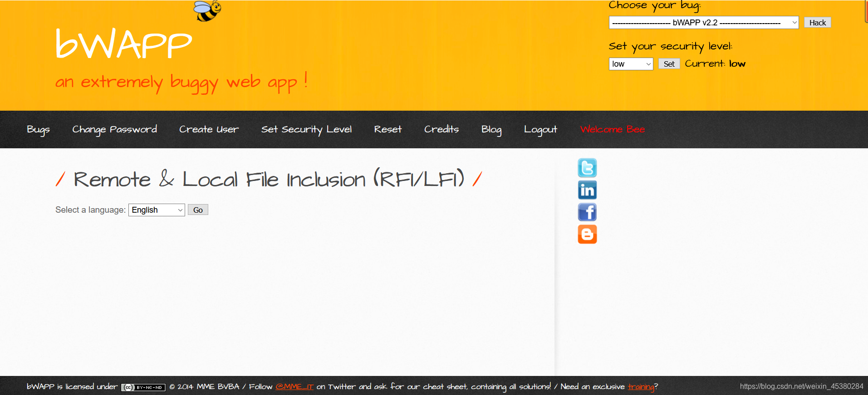Select Set Security Level menu item
The image size is (868, 395).
307,130
